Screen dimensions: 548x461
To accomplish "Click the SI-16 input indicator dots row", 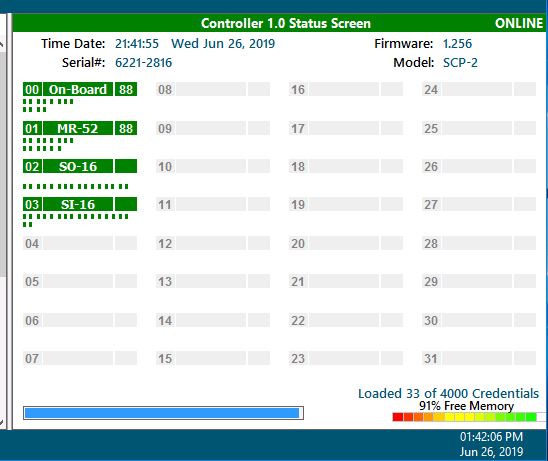I will pyautogui.click(x=75, y=220).
